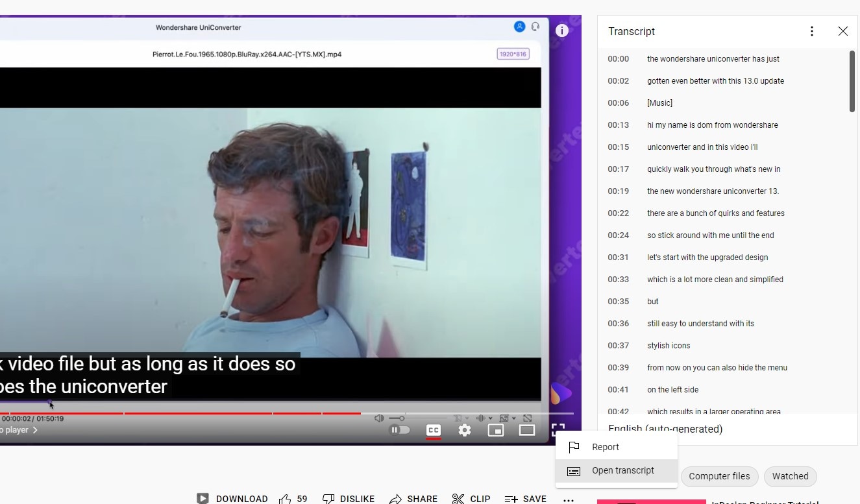Select 'so stick around with me until the end'
The height and width of the screenshot is (504, 860).
point(723,235)
